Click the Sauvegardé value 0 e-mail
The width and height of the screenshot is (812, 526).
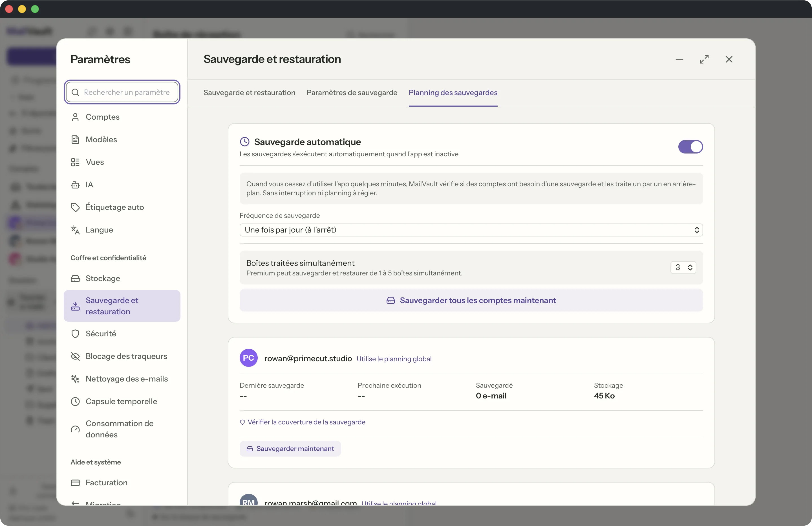tap(491, 396)
